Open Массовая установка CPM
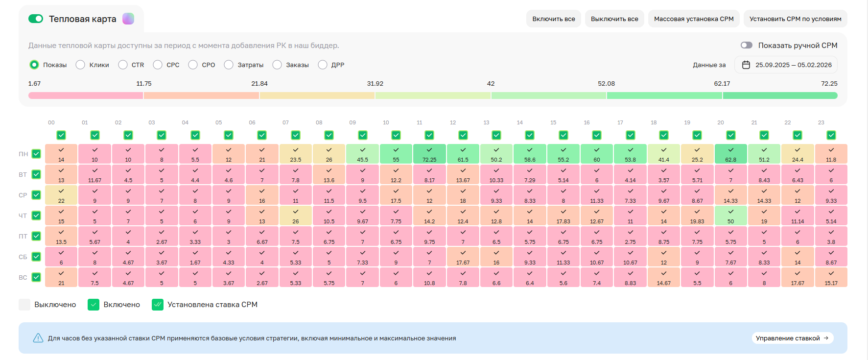The height and width of the screenshot is (360, 868). point(694,19)
